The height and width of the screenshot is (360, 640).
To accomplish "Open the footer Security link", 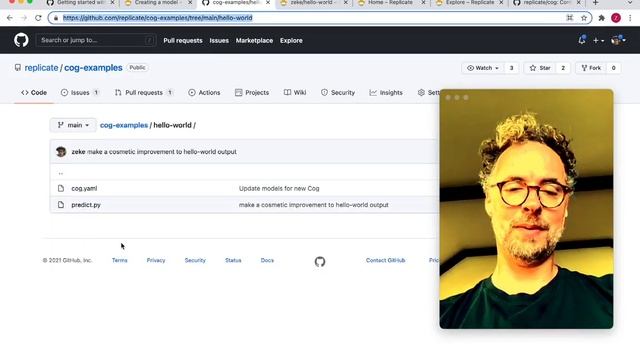I will 195,260.
